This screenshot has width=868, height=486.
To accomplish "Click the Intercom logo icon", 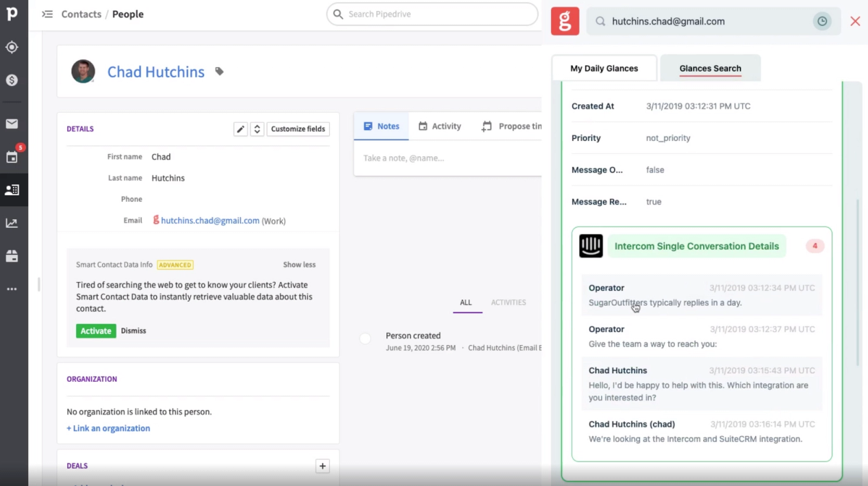I will coord(591,246).
